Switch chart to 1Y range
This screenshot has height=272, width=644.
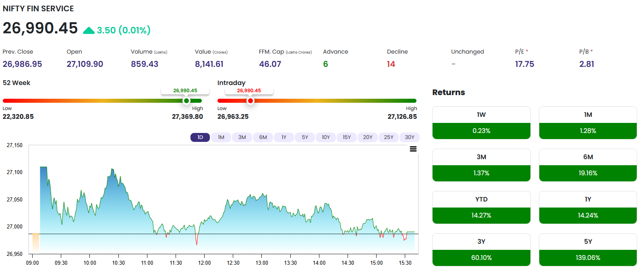[284, 137]
